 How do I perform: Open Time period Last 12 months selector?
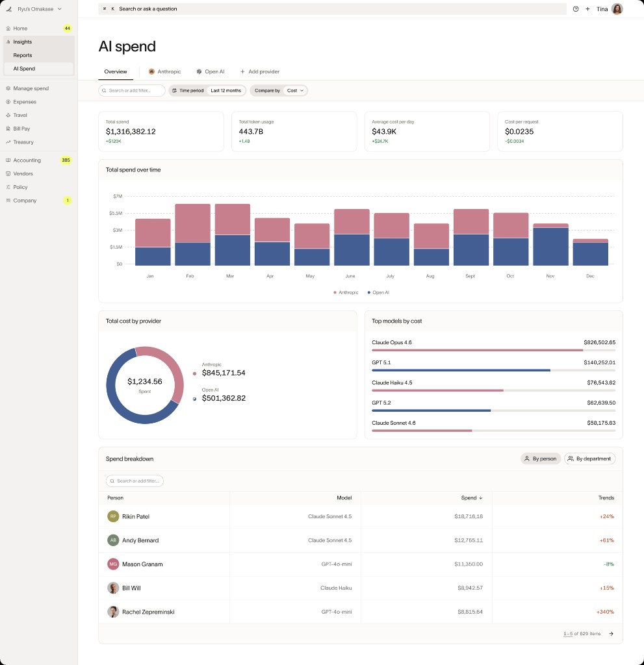225,91
